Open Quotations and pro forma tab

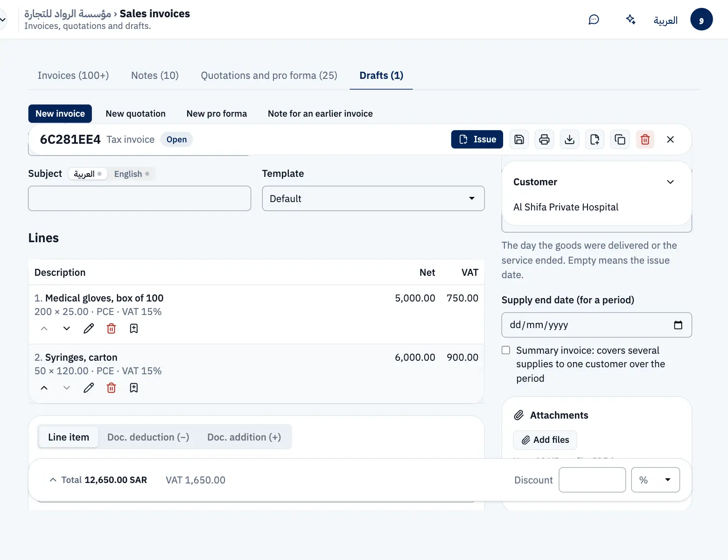269,76
